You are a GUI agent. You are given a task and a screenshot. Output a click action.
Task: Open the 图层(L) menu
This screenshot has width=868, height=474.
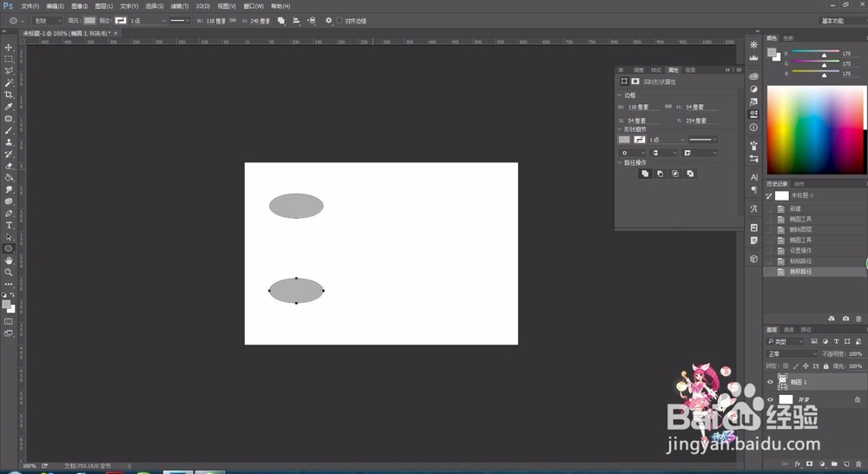click(x=103, y=6)
